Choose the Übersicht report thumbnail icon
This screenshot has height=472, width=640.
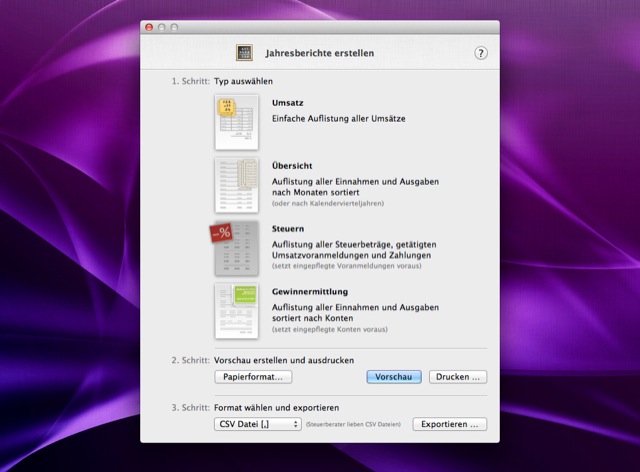[236, 184]
